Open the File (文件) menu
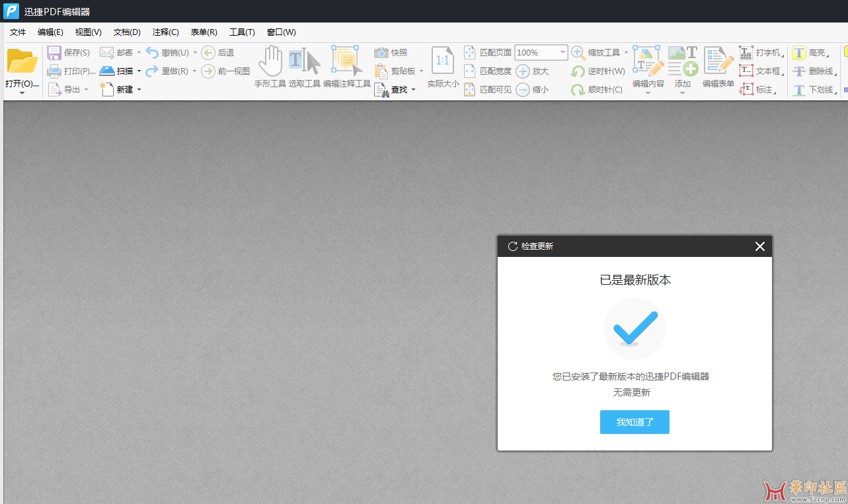Screen dimensions: 848x504 click(x=18, y=32)
